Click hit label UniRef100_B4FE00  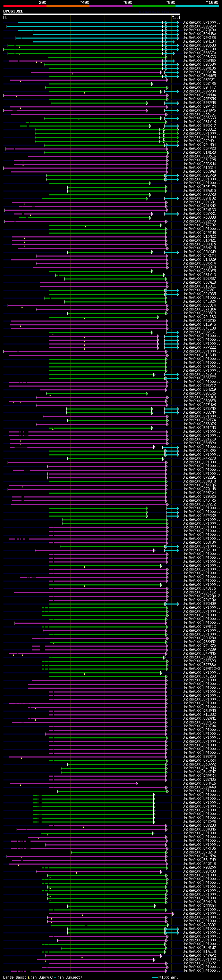[x=199, y=49]
